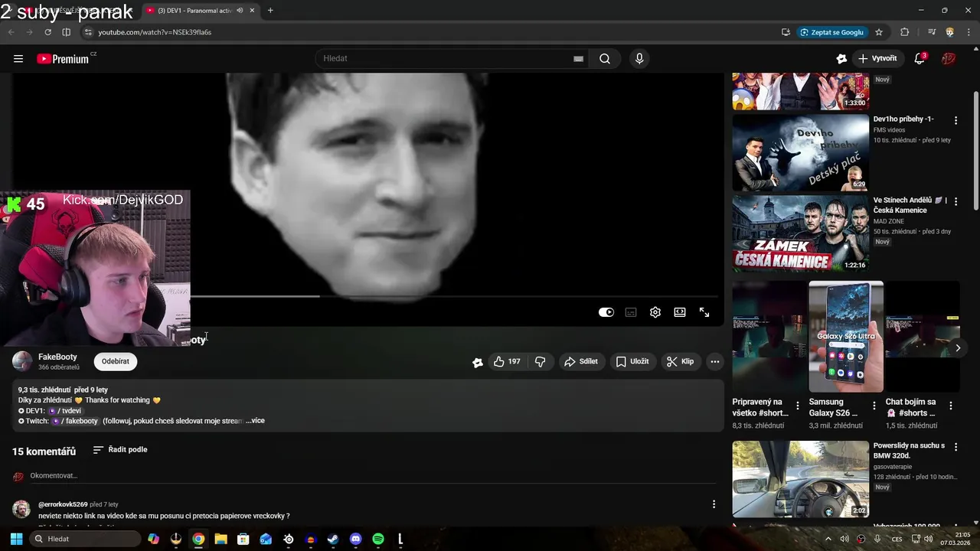
Task: Open the YouTube account avatar menu
Action: 949,59
